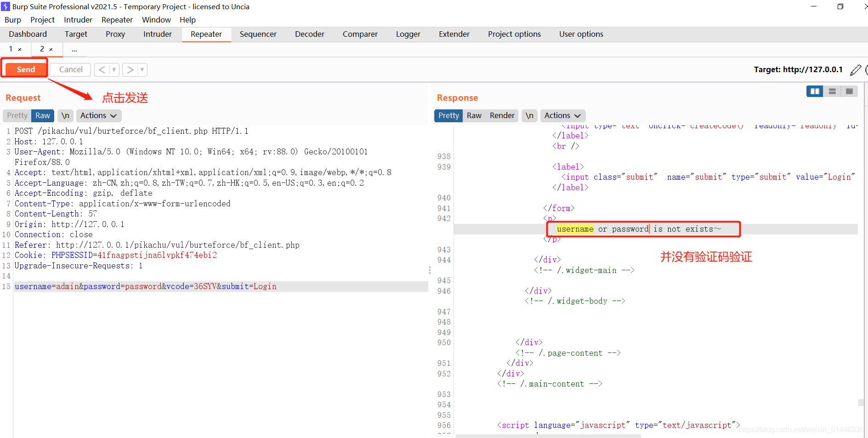Switch request view to Pretty
This screenshot has height=438, width=868.
click(x=17, y=115)
